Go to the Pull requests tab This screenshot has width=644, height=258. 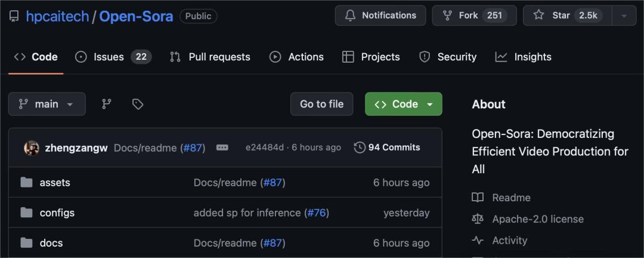pyautogui.click(x=210, y=57)
